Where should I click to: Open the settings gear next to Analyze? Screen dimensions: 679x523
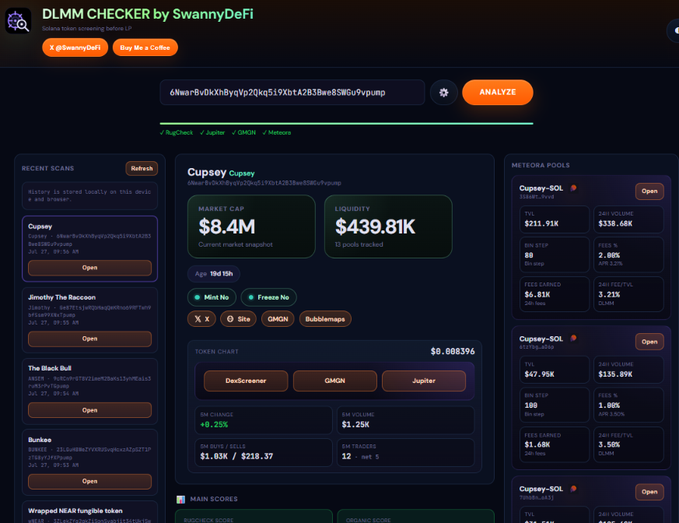[443, 92]
